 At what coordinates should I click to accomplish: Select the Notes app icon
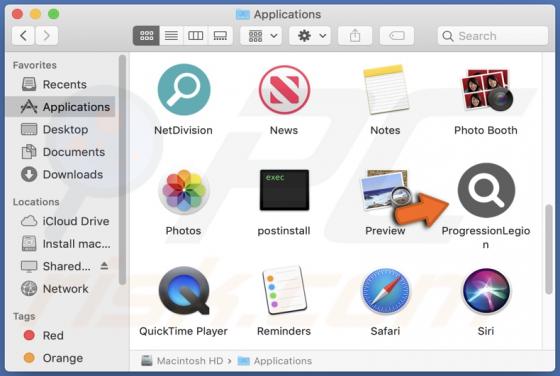(385, 89)
